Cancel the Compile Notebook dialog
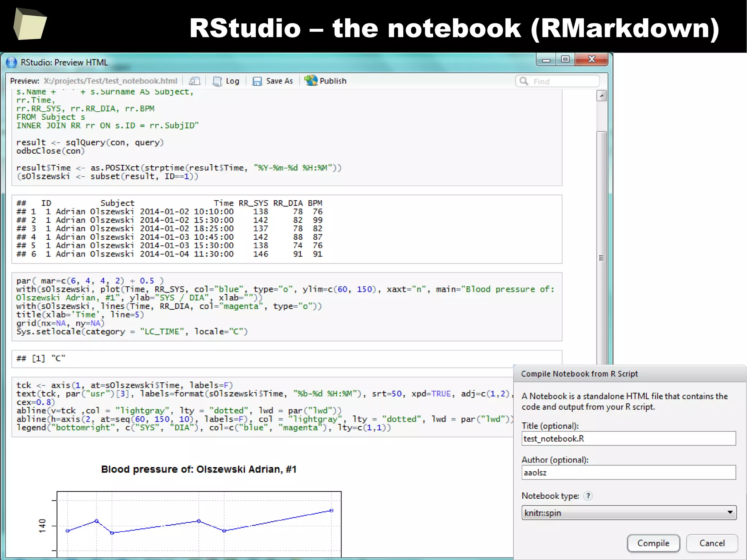This screenshot has height=560, width=747. pos(712,543)
